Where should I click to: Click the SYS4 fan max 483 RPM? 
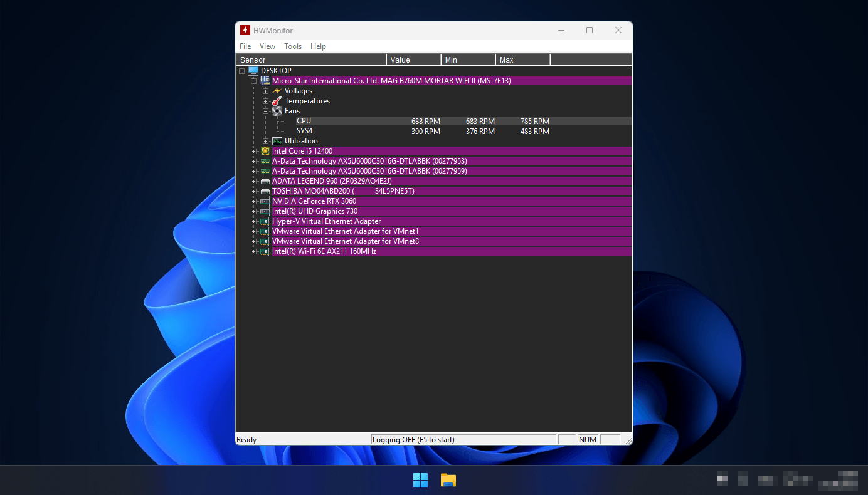(x=535, y=132)
